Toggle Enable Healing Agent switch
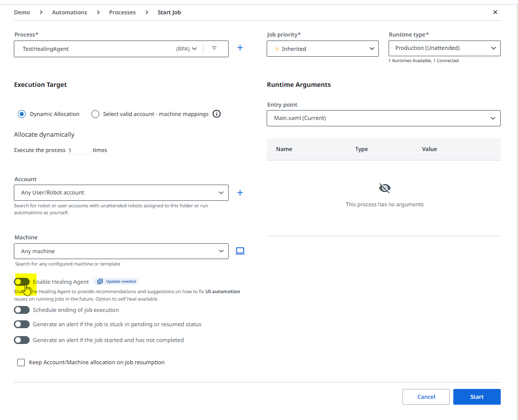Screen dimensions: 518x420 (22, 282)
